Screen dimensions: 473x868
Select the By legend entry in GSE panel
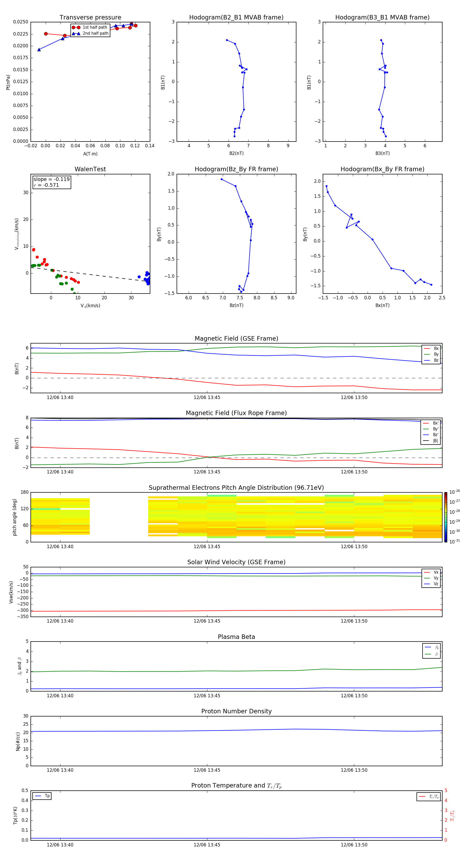(x=431, y=354)
